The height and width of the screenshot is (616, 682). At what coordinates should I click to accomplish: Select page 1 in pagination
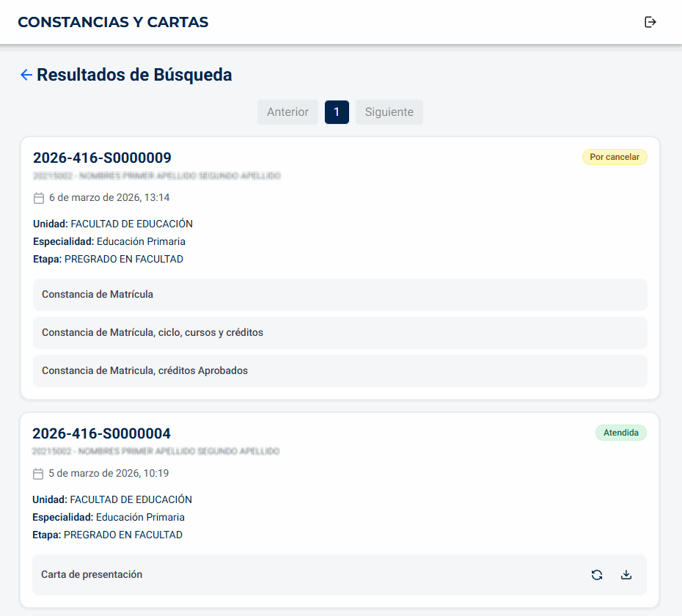[x=337, y=112]
